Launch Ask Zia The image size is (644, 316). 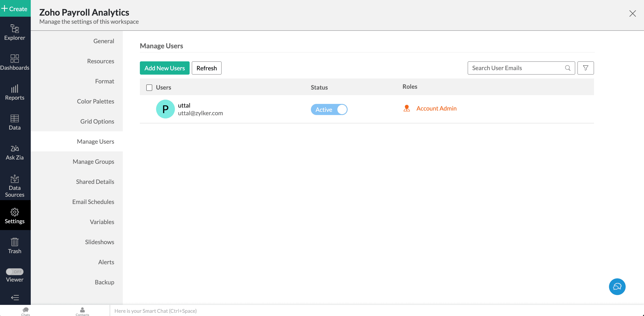(x=15, y=152)
